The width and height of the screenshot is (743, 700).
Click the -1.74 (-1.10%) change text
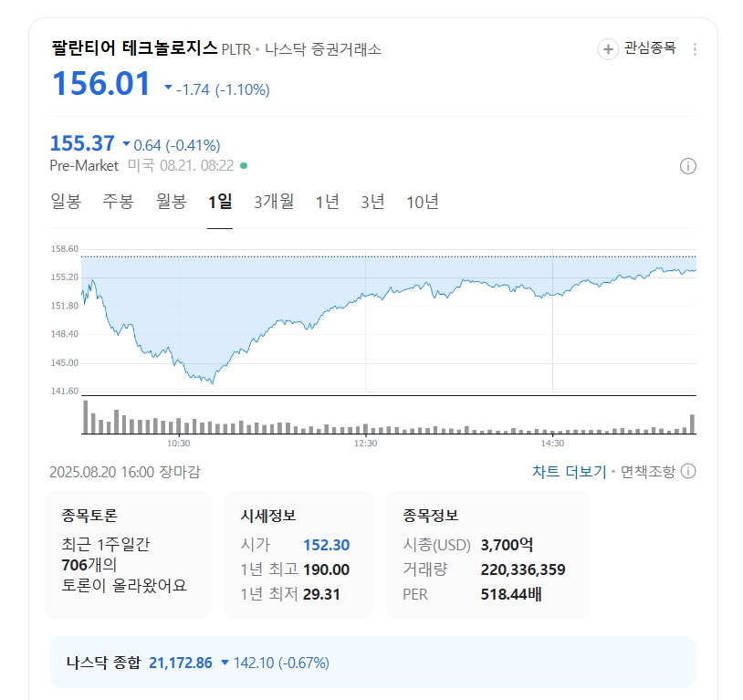point(223,89)
